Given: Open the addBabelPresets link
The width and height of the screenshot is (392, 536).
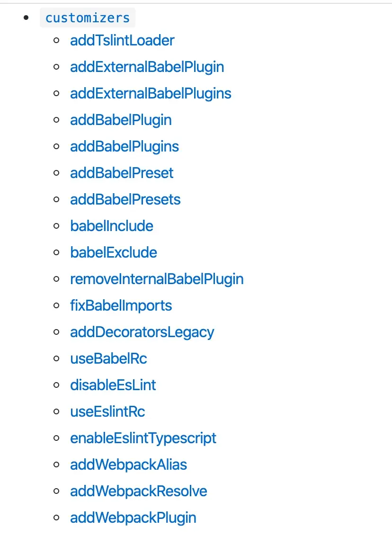Looking at the screenshot, I should click(x=125, y=199).
